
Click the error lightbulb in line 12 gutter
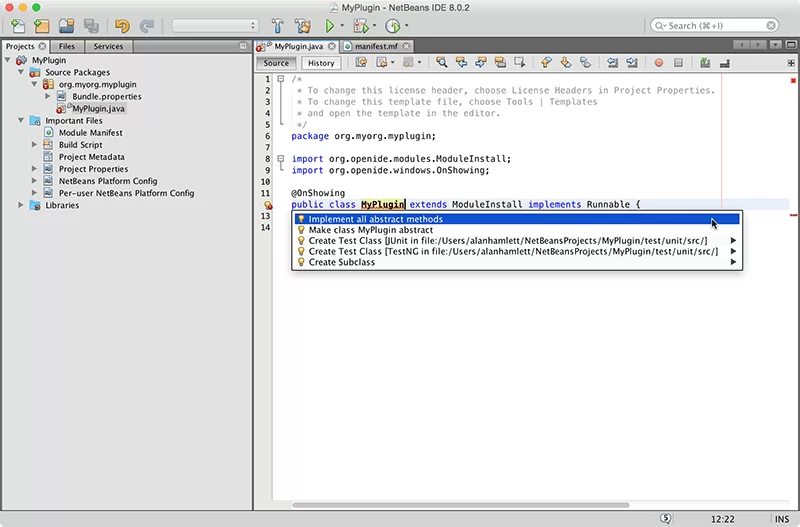(x=267, y=205)
